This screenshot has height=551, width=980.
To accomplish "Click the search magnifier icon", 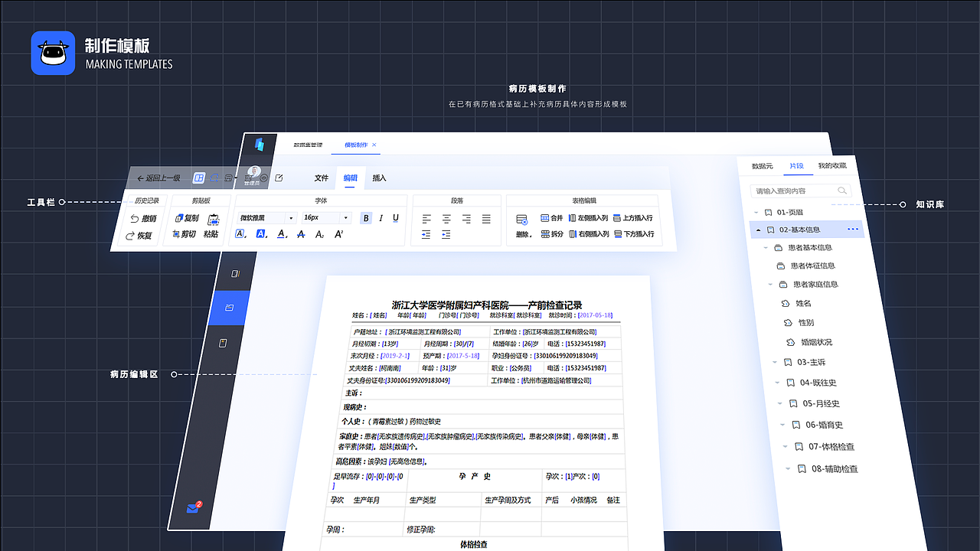I will click(x=842, y=191).
